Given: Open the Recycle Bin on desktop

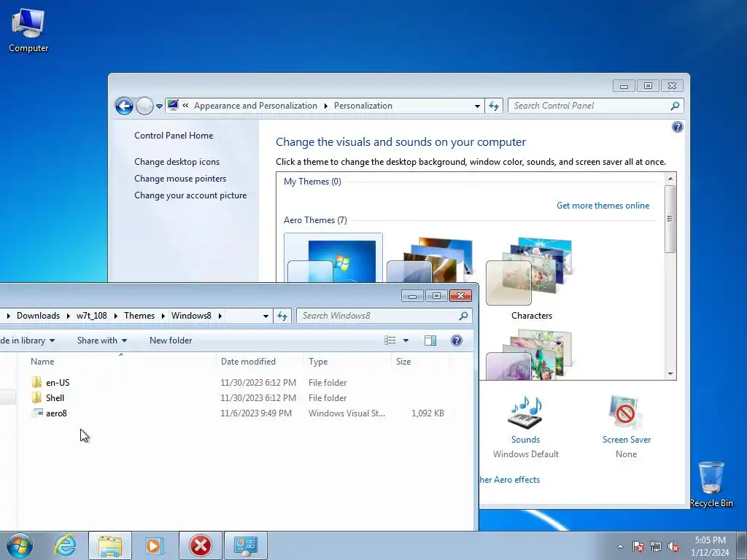Looking at the screenshot, I should (x=711, y=484).
